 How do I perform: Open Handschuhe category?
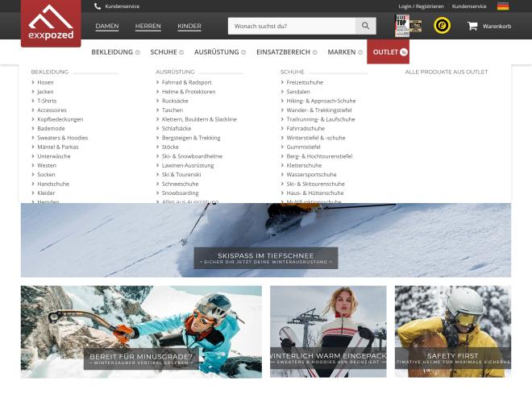coord(53,184)
